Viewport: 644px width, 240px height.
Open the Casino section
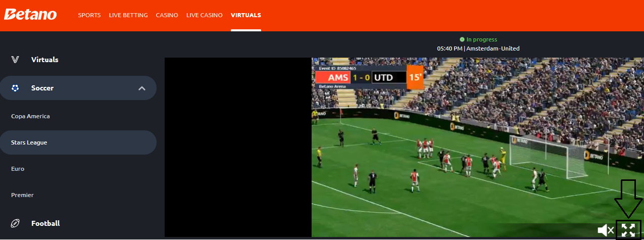coord(167,15)
